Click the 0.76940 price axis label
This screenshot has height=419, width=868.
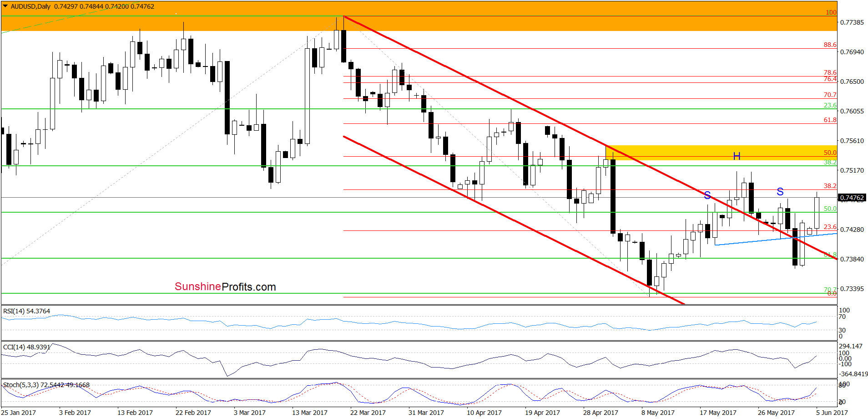[x=852, y=52]
